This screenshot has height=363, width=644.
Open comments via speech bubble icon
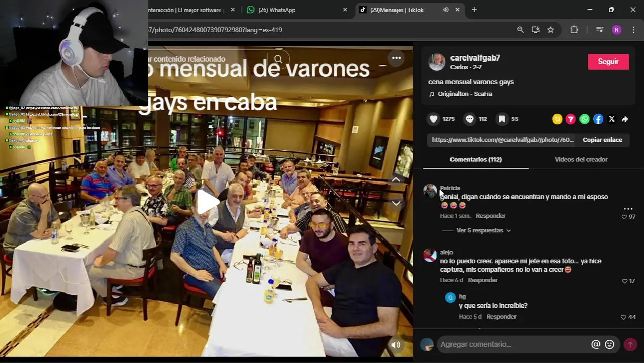coord(470,119)
